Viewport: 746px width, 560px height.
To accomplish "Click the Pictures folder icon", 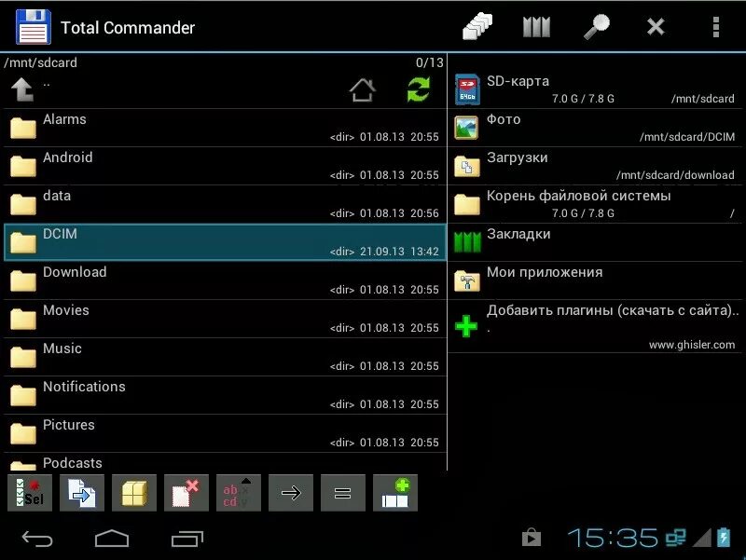I will coord(23,433).
